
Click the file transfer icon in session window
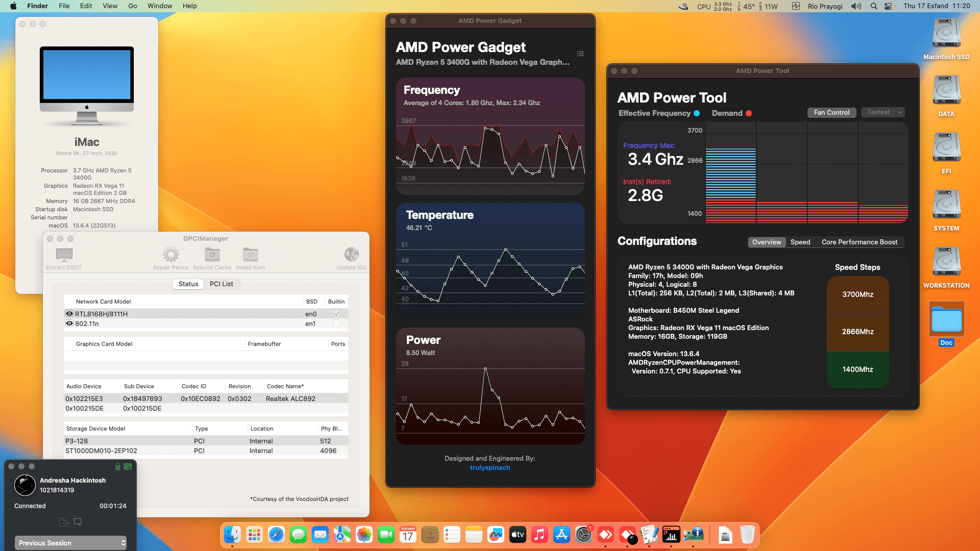tap(63, 522)
